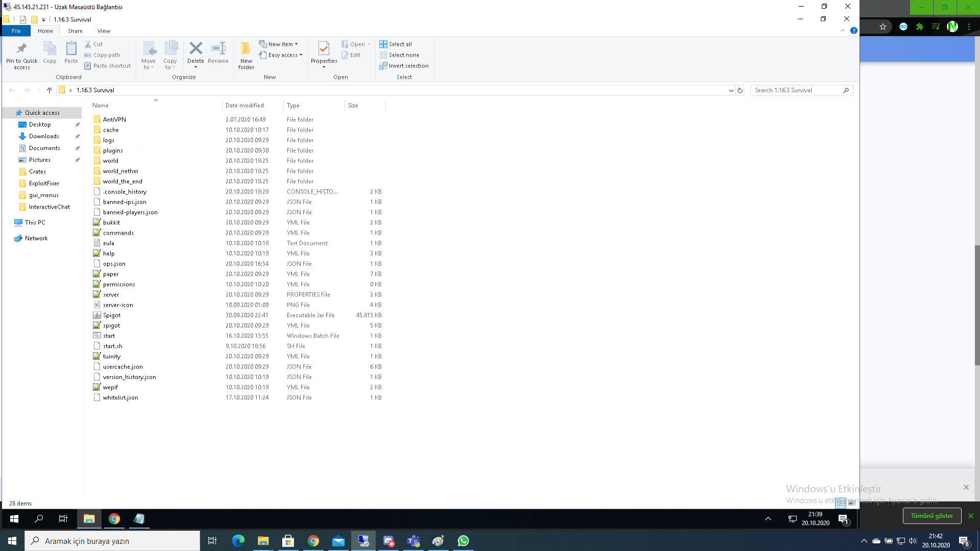Screen dimensions: 980x551
Task: Sort by the Type column header
Action: (314, 106)
